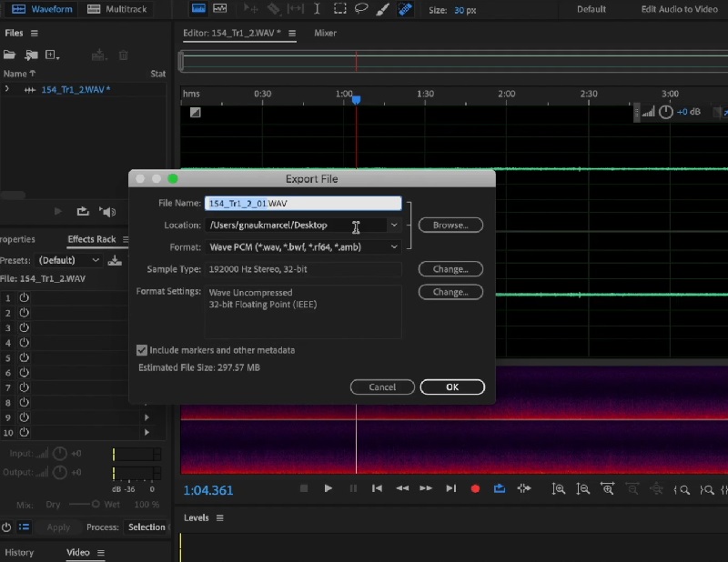Select the Lasso Selection tool
The height and width of the screenshot is (562, 728).
(361, 9)
